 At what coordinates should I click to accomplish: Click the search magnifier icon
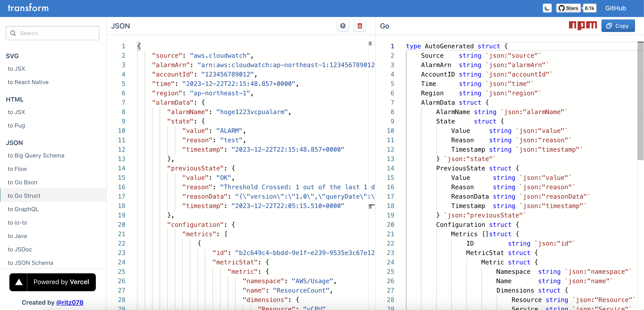[x=13, y=33]
